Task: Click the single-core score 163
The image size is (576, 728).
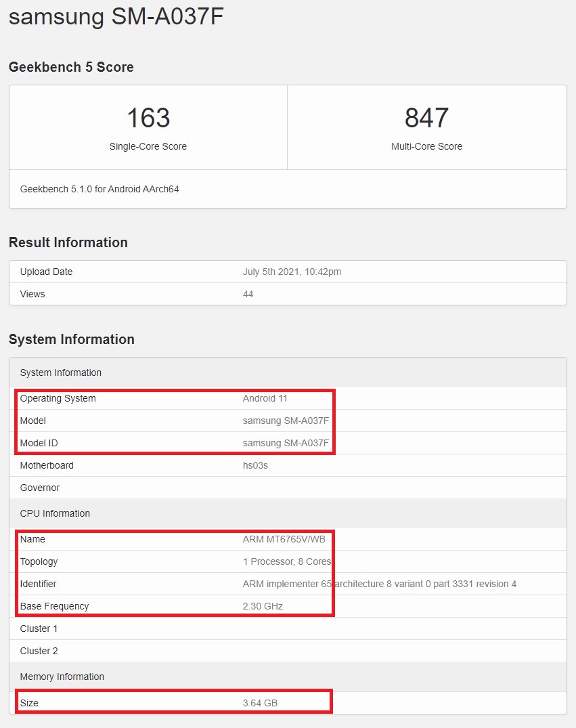Action: pyautogui.click(x=148, y=119)
